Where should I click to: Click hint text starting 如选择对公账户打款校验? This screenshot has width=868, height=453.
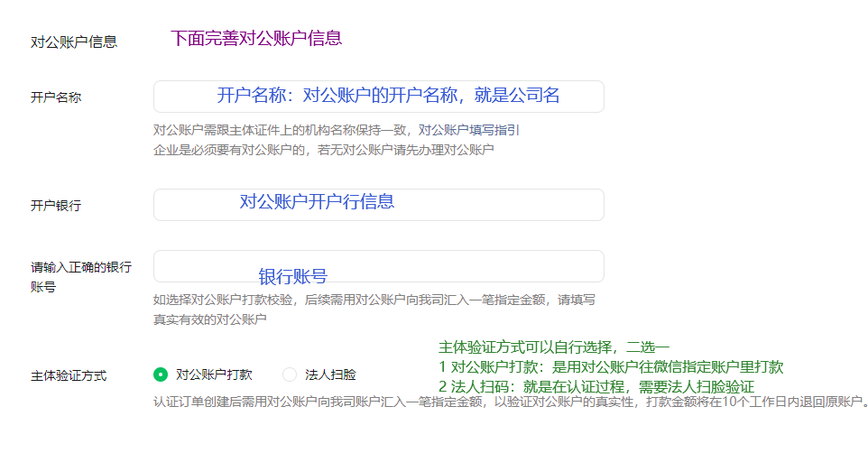(x=374, y=310)
